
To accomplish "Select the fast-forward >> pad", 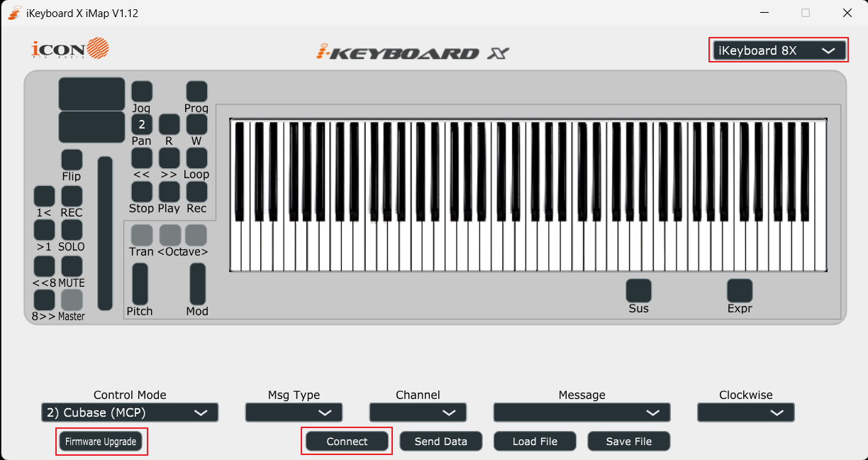I will (x=169, y=158).
